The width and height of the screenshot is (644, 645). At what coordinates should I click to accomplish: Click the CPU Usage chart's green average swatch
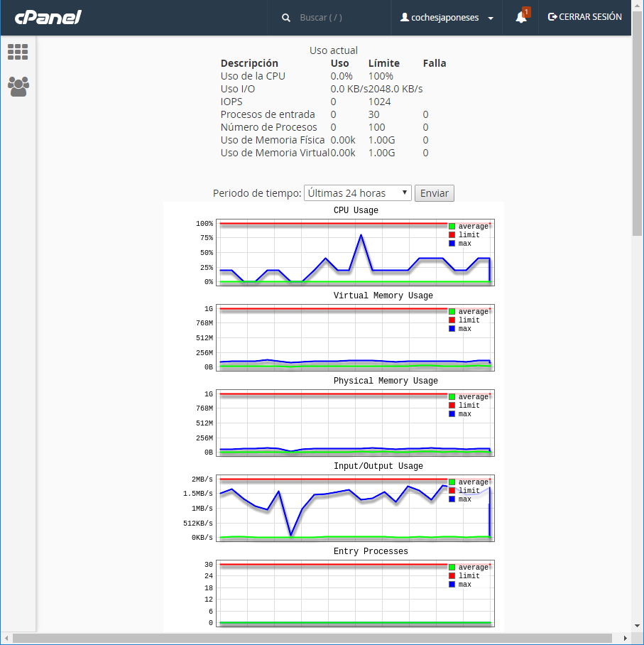click(x=452, y=226)
